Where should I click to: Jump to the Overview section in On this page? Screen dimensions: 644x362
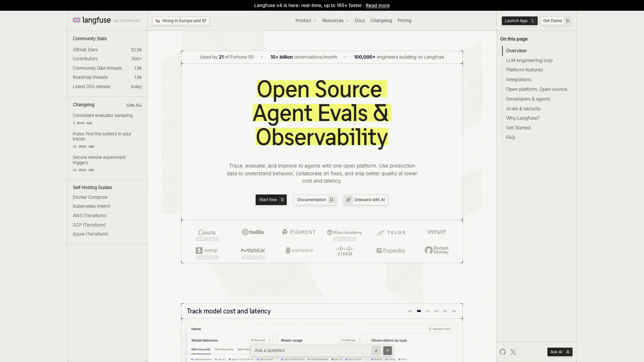pos(516,51)
